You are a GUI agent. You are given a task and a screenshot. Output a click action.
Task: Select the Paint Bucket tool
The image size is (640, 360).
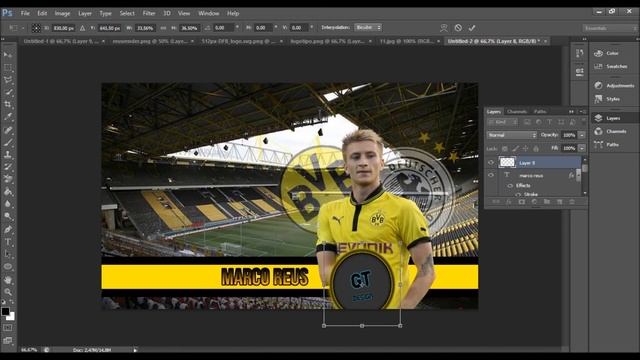click(8, 191)
